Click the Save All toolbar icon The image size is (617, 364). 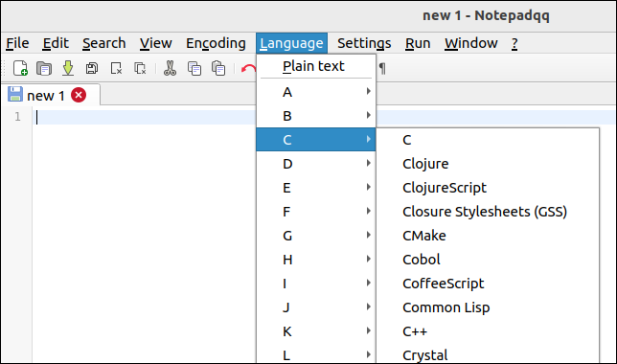coord(92,68)
